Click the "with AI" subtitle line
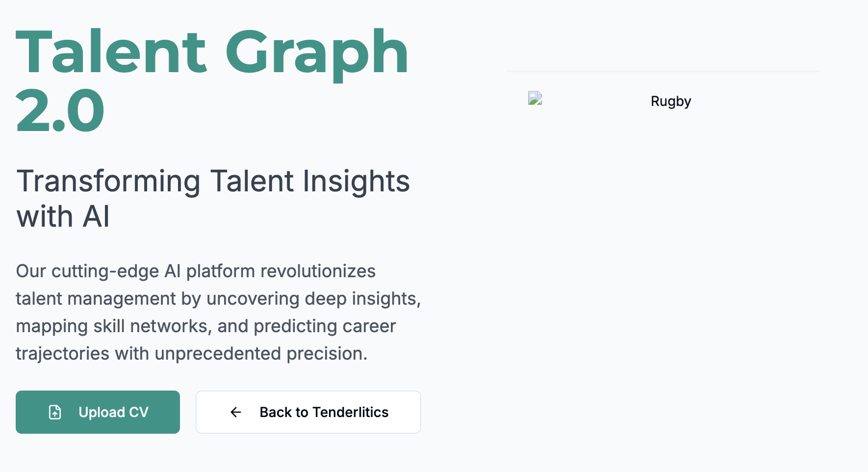This screenshot has width=868, height=472. pos(63,216)
